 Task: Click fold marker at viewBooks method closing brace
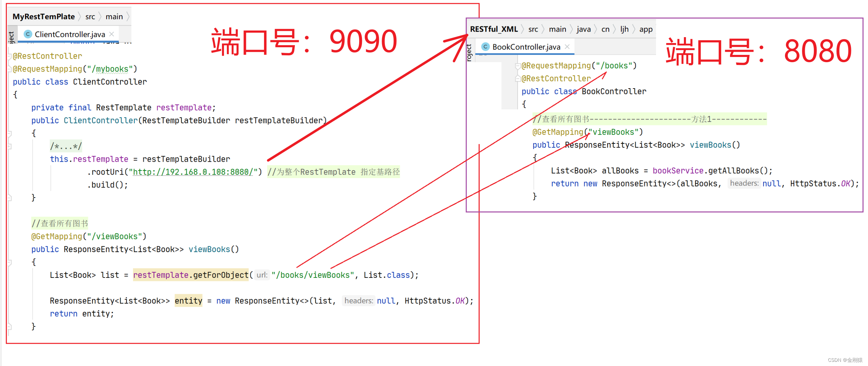pos(10,326)
